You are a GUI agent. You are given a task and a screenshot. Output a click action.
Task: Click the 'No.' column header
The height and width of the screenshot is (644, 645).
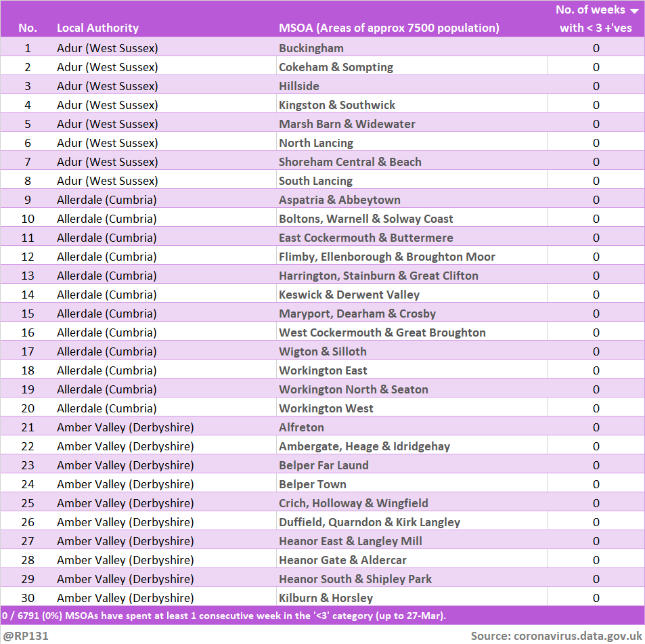tap(27, 28)
